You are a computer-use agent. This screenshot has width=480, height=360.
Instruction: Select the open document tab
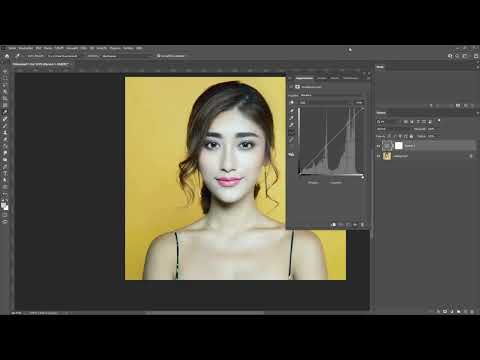pyautogui.click(x=41, y=64)
